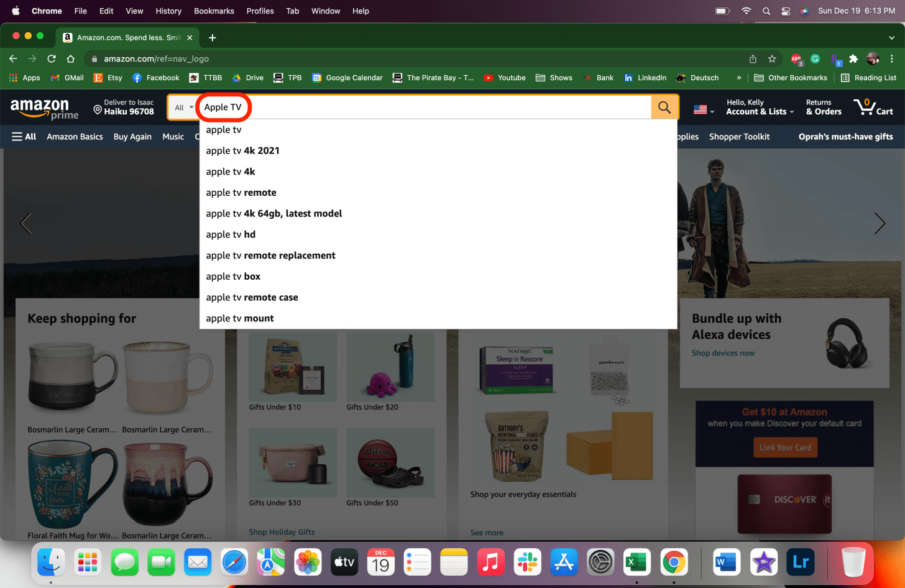
Task: Open the Apple menu
Action: (x=16, y=11)
